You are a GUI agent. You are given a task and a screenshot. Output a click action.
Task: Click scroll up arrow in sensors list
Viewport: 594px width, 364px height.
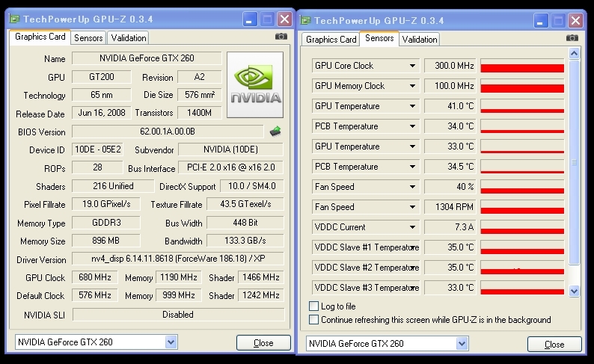point(575,53)
